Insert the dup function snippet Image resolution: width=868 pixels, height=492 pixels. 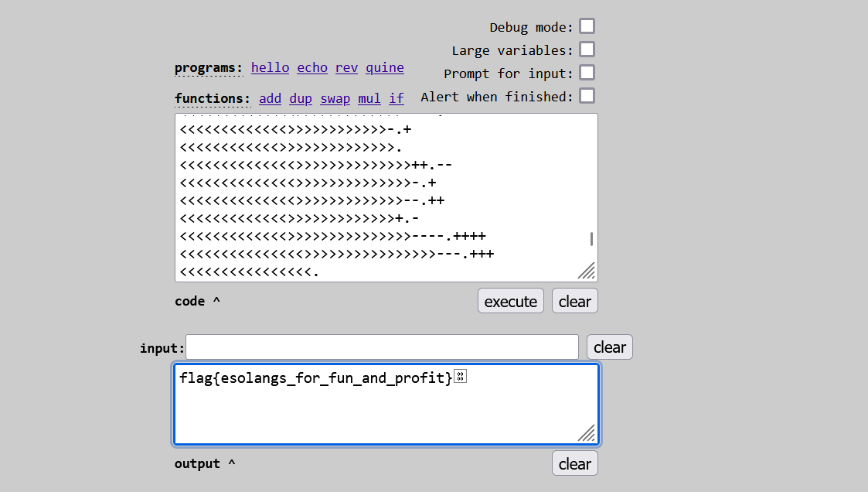(301, 98)
